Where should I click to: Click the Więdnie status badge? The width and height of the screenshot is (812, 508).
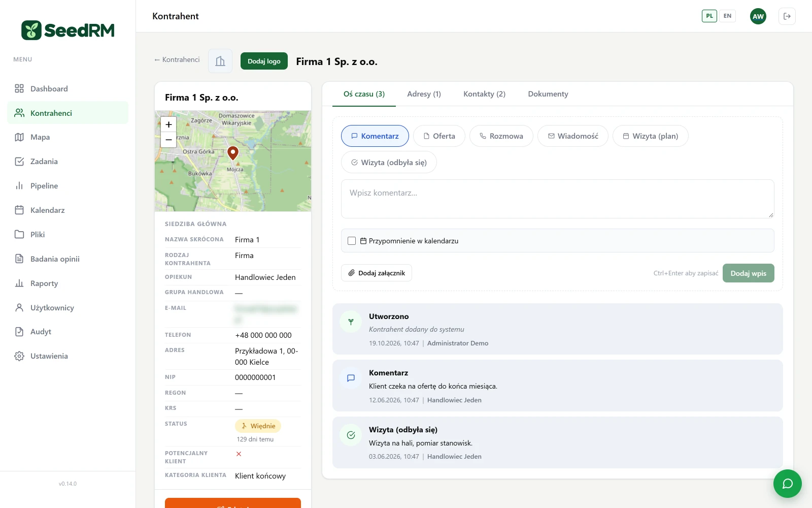(258, 426)
